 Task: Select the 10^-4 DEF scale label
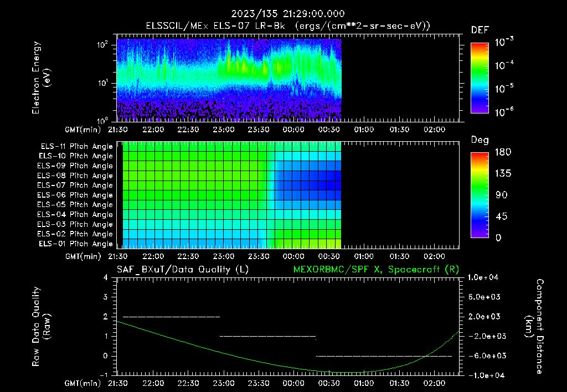point(504,65)
